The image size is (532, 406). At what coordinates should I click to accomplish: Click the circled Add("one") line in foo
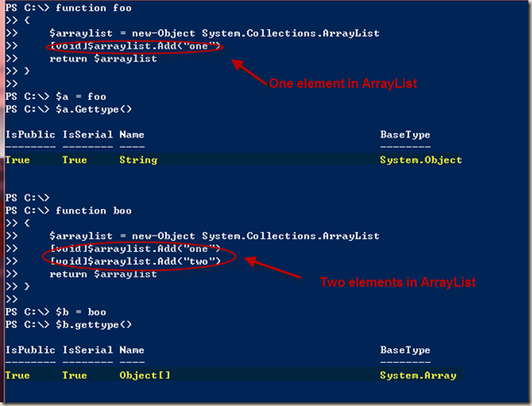(135, 46)
